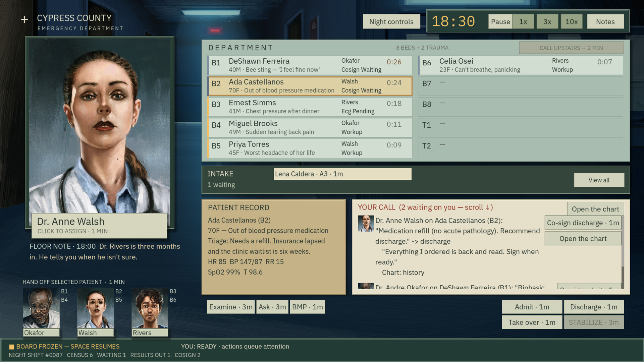Viewport: 644px width, 362px height.
Task: Open the Notes panel
Action: click(605, 22)
